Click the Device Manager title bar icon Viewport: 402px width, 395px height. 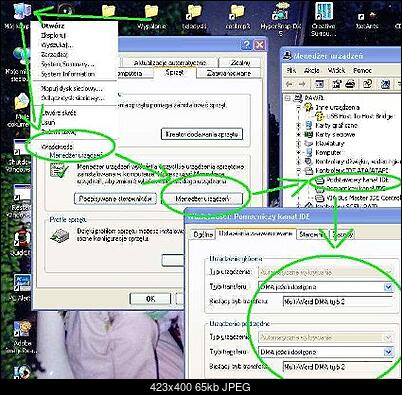(x=287, y=55)
